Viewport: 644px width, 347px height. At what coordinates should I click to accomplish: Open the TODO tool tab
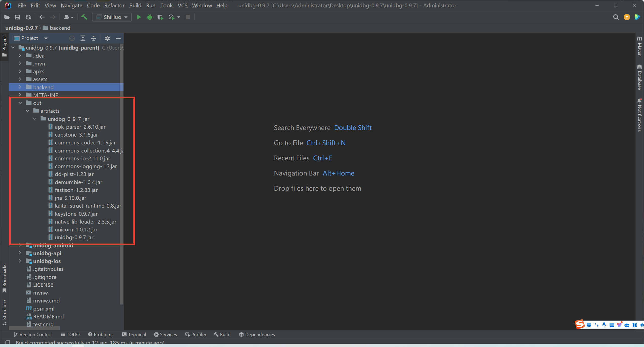(70, 334)
